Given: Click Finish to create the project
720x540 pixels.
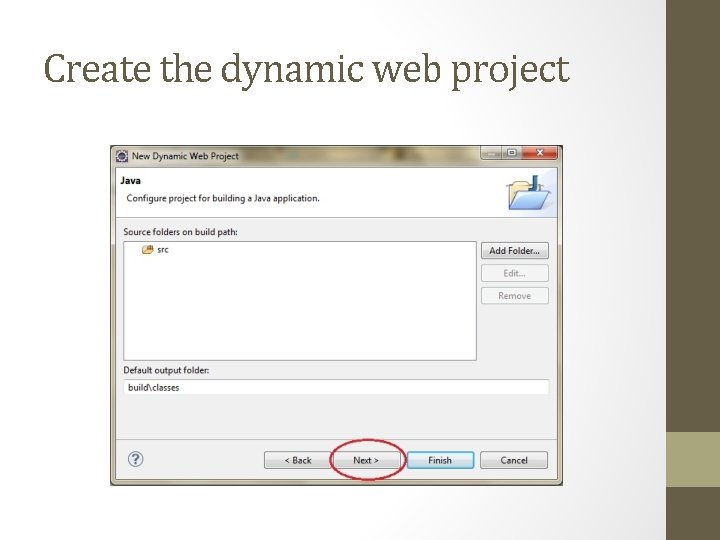Looking at the screenshot, I should 440,460.
